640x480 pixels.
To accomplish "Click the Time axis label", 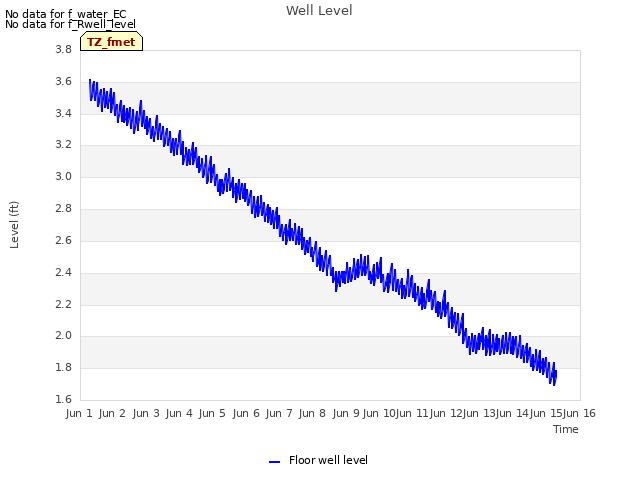I will pyautogui.click(x=566, y=429).
